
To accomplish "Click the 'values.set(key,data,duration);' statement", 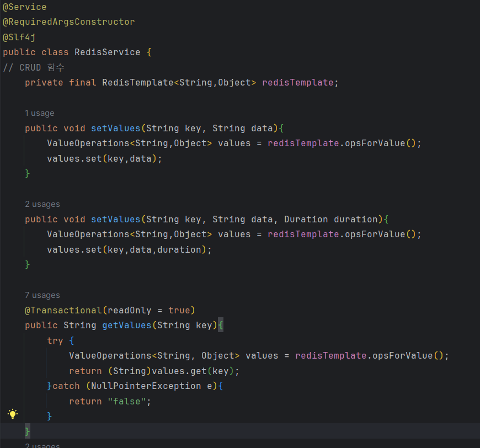I will 129,249.
